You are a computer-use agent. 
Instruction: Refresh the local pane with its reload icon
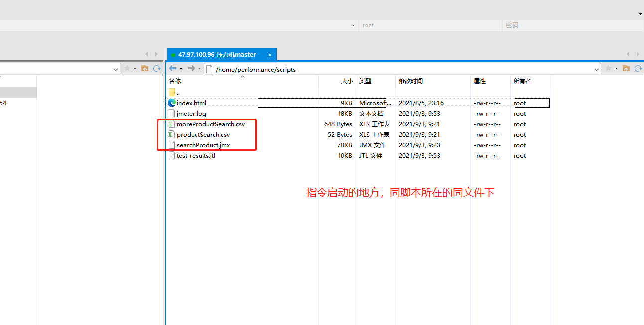pos(156,68)
